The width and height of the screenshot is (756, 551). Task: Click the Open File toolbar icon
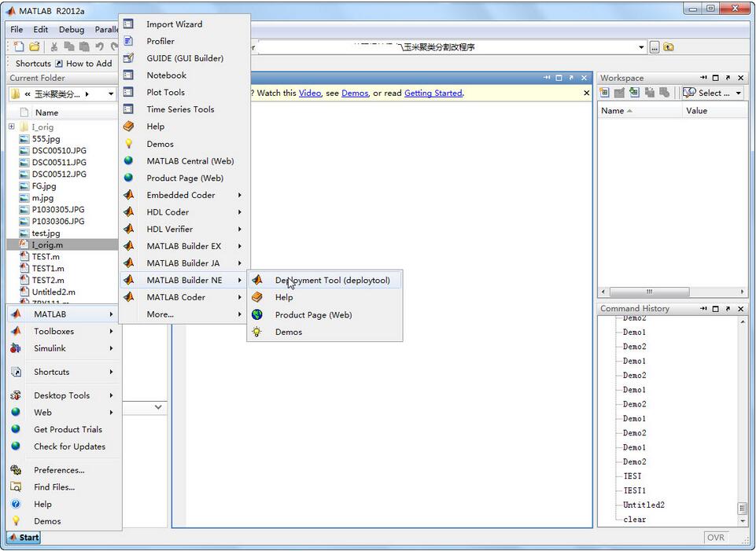35,46
